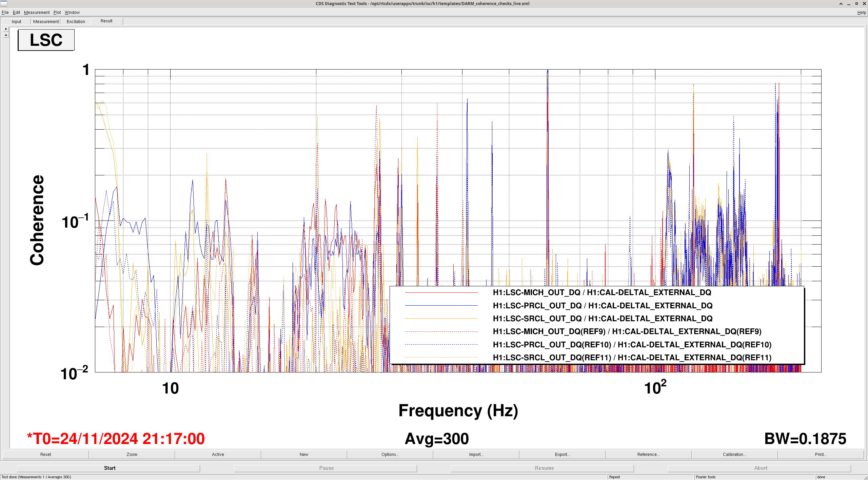Start the measurement
The image size is (868, 480).
[x=108, y=468]
